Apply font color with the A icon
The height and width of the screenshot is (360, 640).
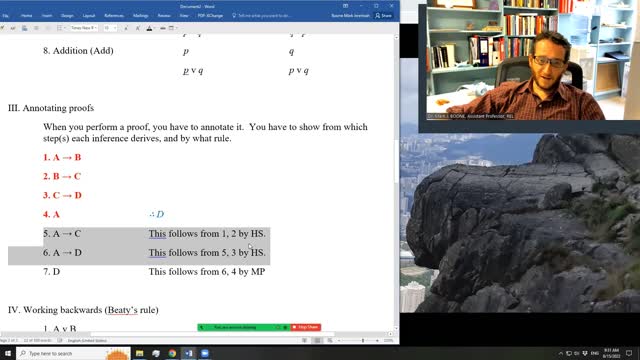tap(149, 28)
